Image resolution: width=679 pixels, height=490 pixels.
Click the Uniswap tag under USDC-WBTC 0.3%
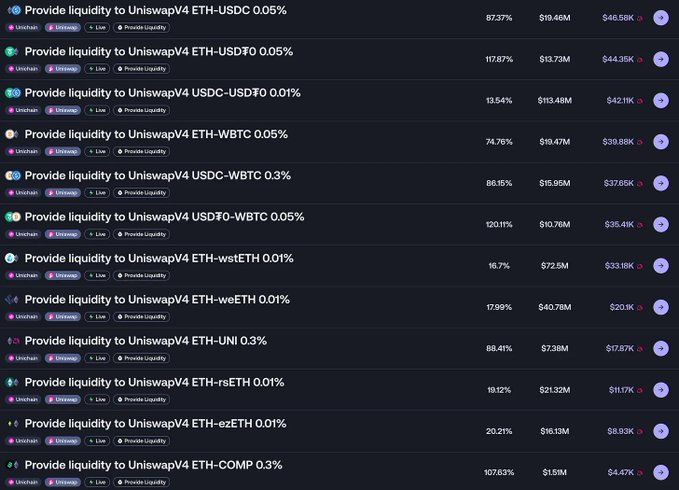click(63, 193)
